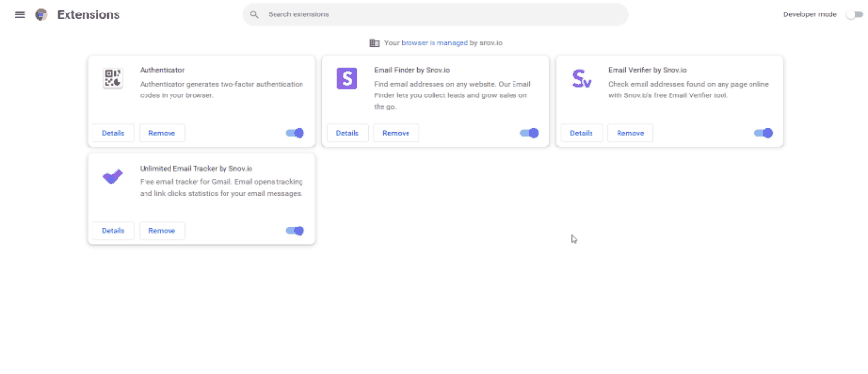Screen dimensions: 868x374
Task: Click Email Verifier's 'Check email addresses' description
Action: click(x=688, y=90)
